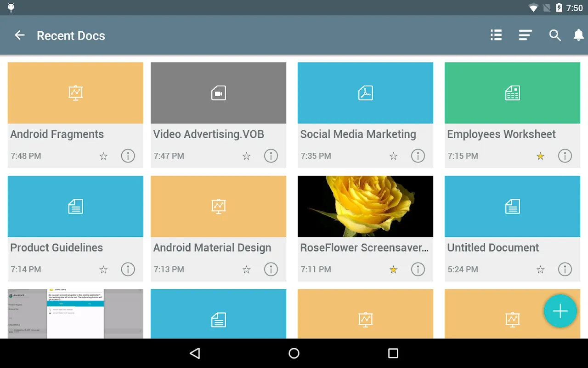
Task: Open Employees Worksheet spreadsheet
Action: [x=512, y=93]
